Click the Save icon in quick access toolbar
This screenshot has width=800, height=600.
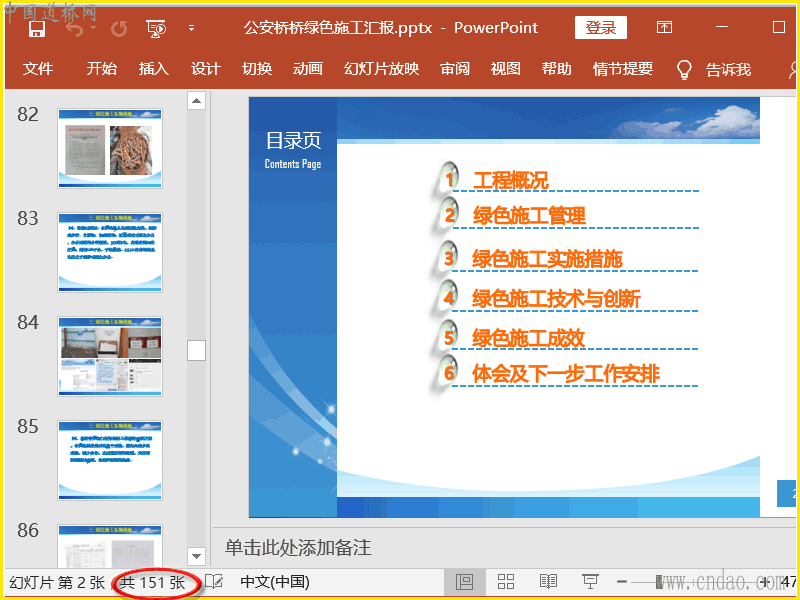pyautogui.click(x=37, y=29)
